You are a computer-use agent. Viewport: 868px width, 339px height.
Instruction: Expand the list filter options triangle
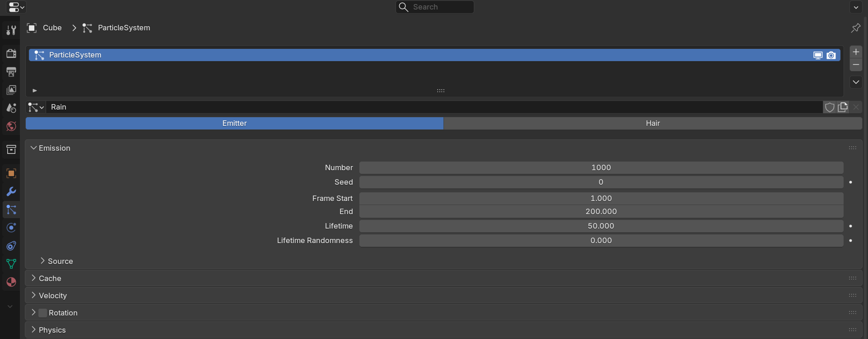click(35, 91)
